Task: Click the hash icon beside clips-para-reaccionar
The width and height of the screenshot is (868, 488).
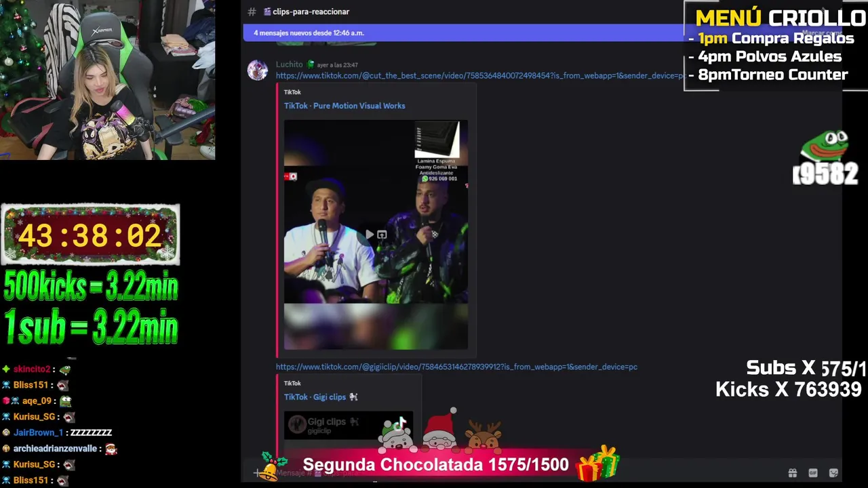Action: pos(252,12)
